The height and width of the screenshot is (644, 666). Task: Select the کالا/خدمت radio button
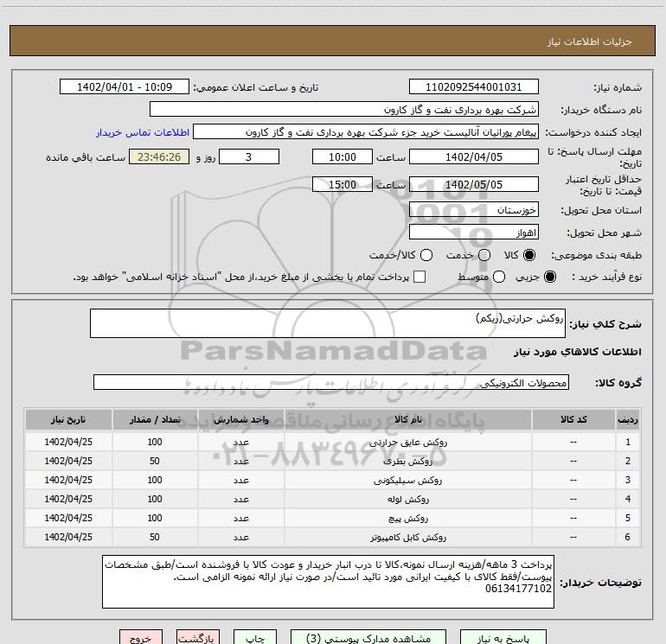click(426, 255)
